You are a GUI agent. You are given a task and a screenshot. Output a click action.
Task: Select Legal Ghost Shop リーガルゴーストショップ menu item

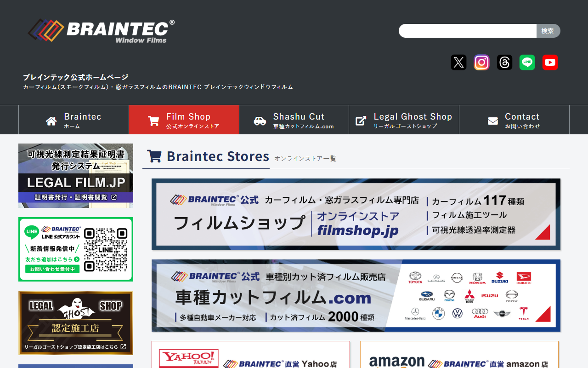404,120
